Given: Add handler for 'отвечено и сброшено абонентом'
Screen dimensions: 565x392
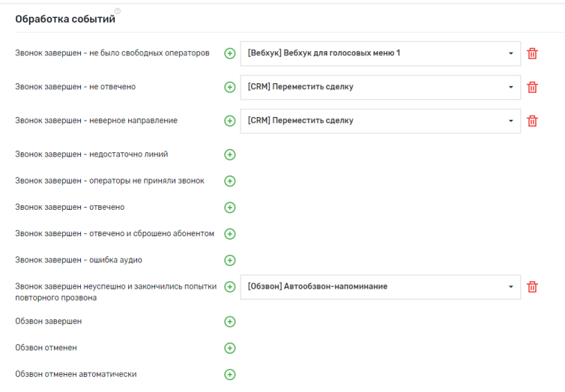Looking at the screenshot, I should 230,234.
